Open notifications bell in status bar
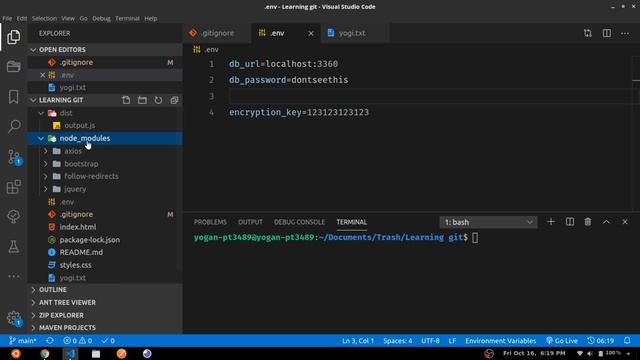The height and width of the screenshot is (360, 640). pyautogui.click(x=627, y=340)
